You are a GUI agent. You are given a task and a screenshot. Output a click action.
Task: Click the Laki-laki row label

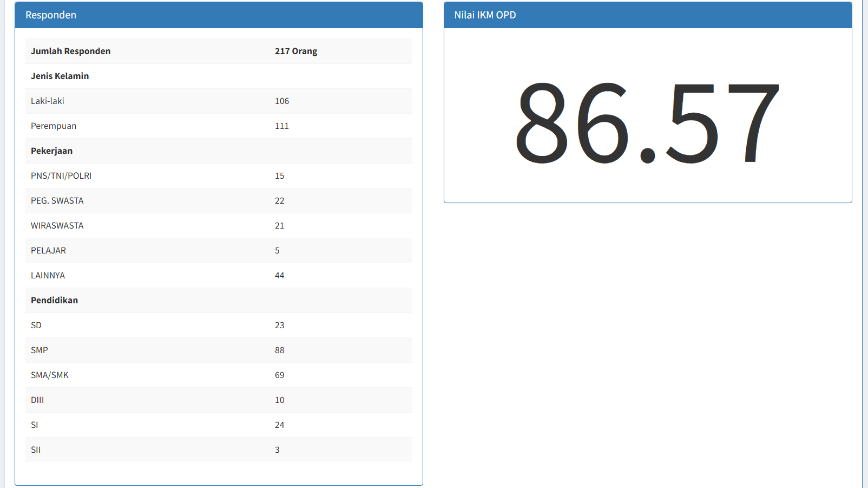[48, 101]
